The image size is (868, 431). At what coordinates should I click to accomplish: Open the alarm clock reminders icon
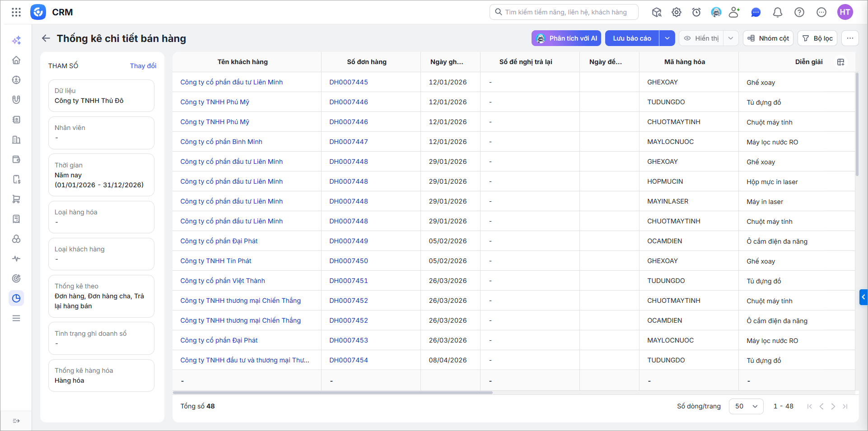pos(696,12)
